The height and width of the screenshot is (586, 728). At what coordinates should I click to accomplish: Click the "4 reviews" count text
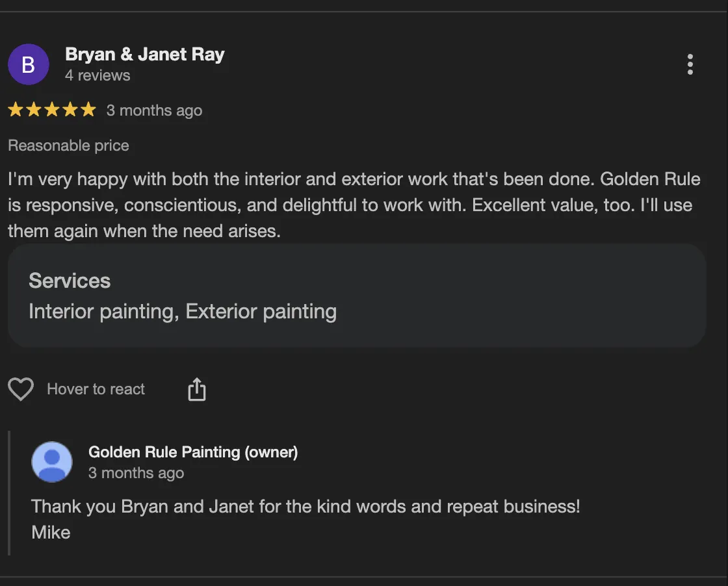point(97,75)
